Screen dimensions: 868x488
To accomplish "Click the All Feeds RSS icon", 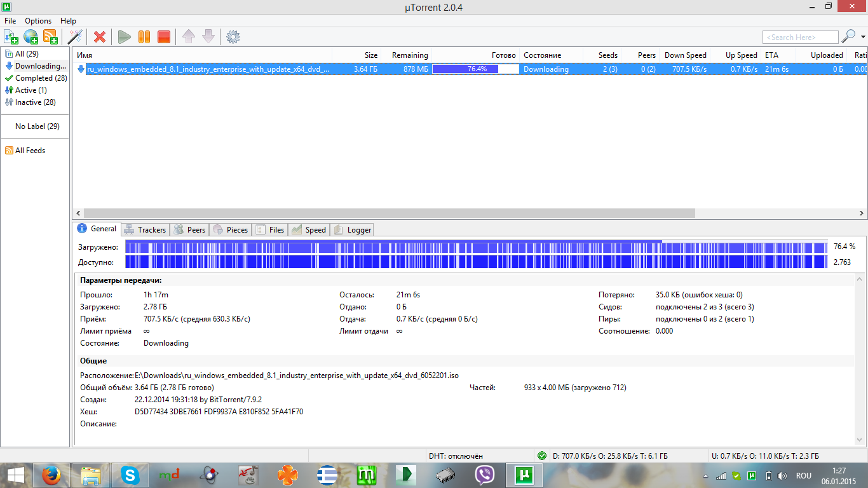I will coord(9,151).
